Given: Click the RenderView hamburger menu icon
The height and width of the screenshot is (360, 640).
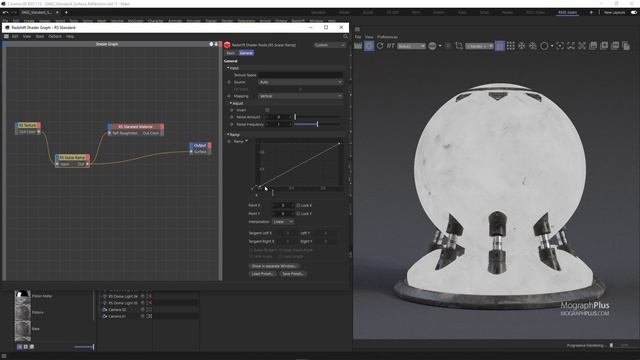Looking at the screenshot, I should click(x=358, y=29).
